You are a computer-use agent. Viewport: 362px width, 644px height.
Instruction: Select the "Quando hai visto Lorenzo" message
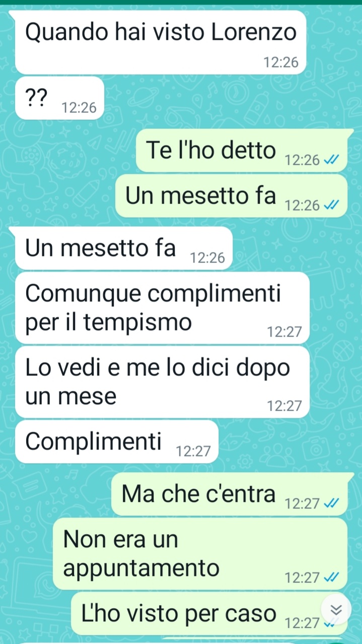click(161, 42)
